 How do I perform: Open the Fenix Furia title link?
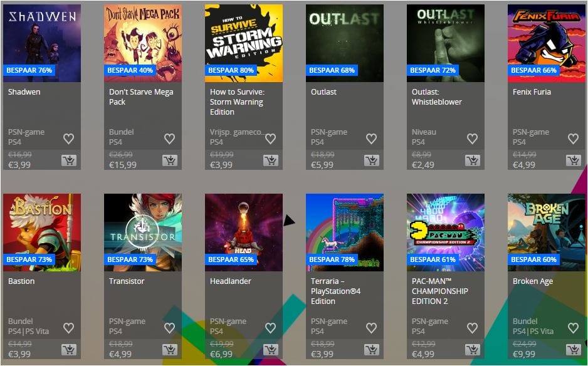[x=532, y=92]
